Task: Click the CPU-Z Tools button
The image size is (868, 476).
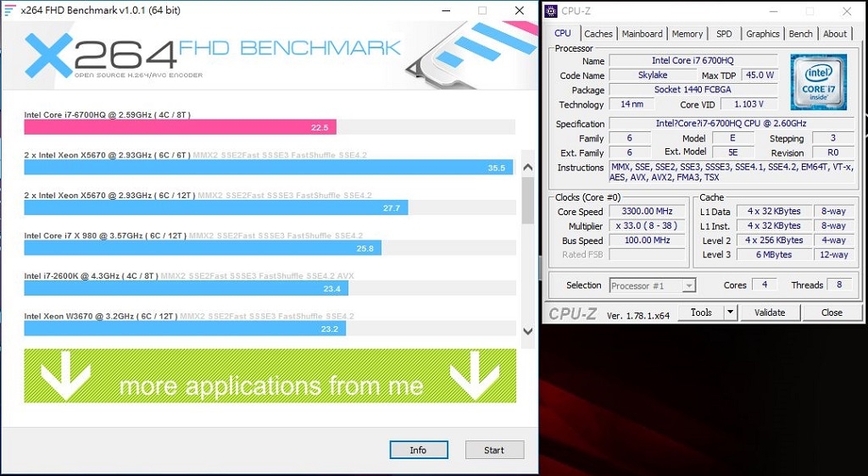Action: [x=701, y=313]
